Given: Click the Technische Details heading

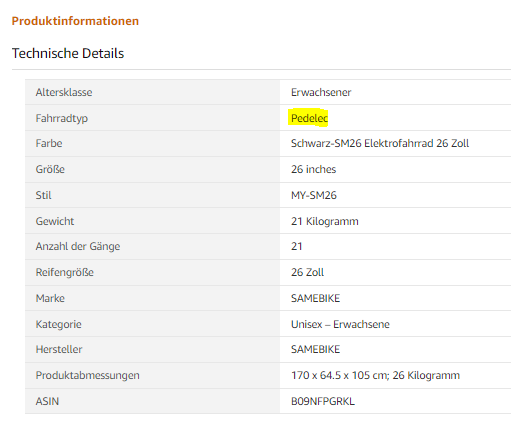Looking at the screenshot, I should click(x=68, y=53).
